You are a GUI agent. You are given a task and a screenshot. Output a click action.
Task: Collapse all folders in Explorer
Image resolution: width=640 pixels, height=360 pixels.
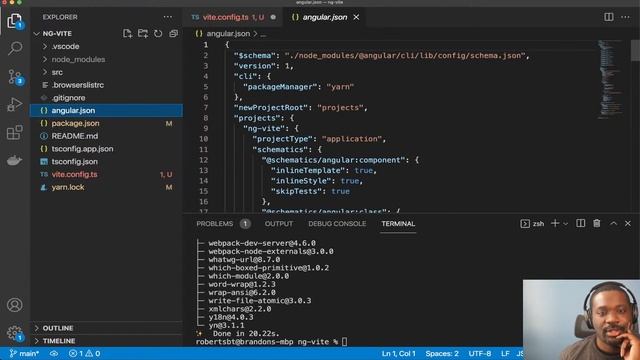(173, 33)
